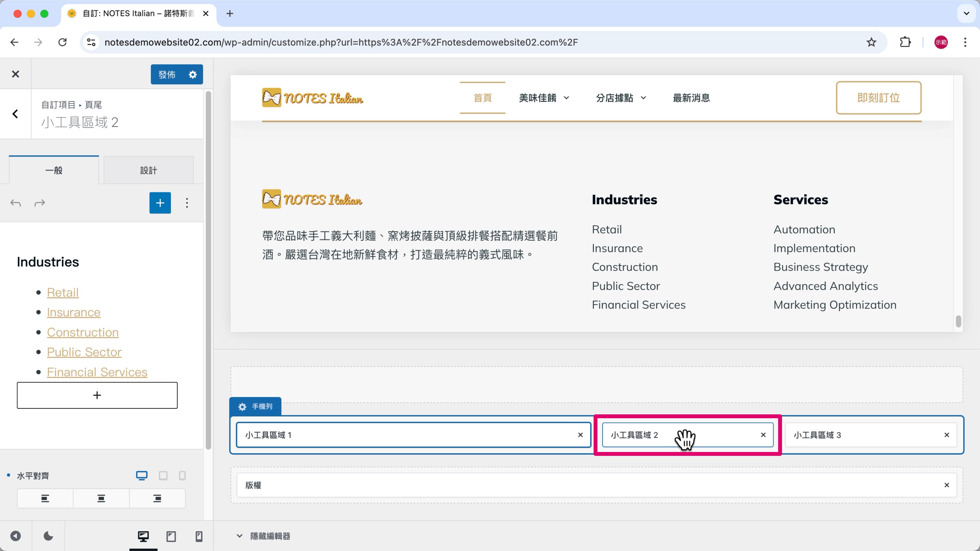
Task: Switch to tablet preview icon
Action: click(x=171, y=536)
